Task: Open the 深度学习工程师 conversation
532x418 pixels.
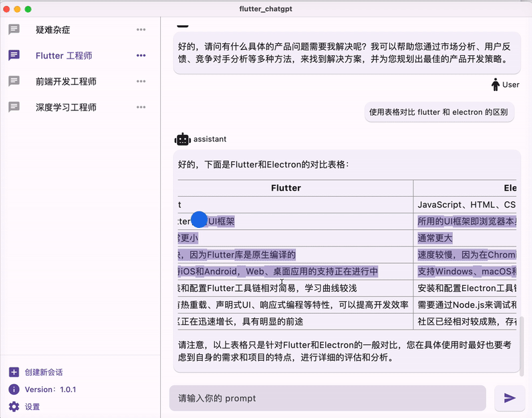Action: point(66,107)
